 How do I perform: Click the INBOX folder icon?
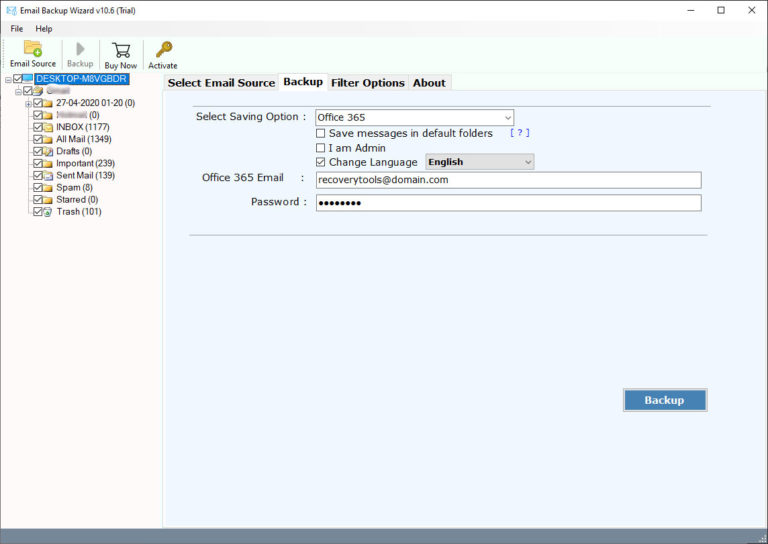click(48, 127)
